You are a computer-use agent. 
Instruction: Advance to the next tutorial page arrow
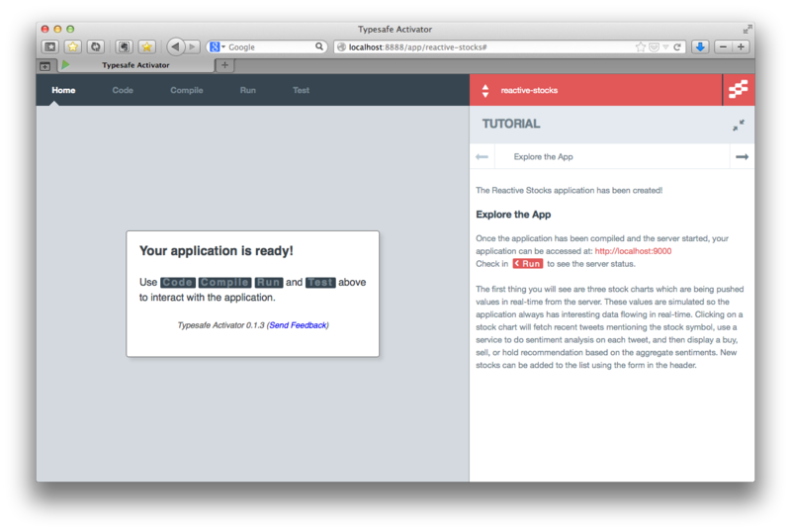click(743, 157)
